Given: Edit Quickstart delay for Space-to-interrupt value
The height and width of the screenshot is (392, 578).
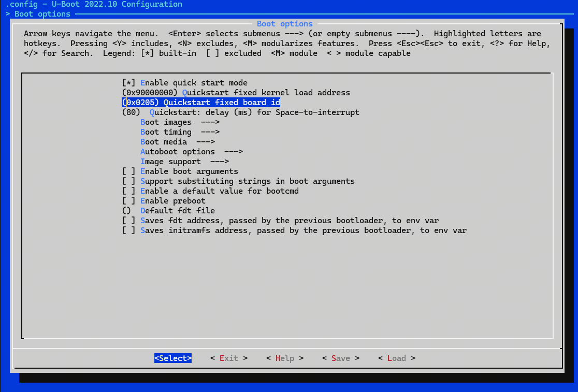Looking at the screenshot, I should click(240, 112).
